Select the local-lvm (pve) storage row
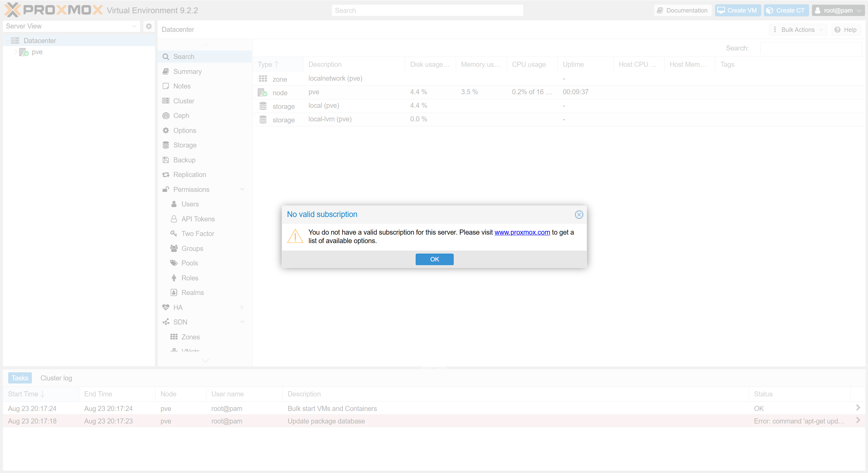 (559, 119)
